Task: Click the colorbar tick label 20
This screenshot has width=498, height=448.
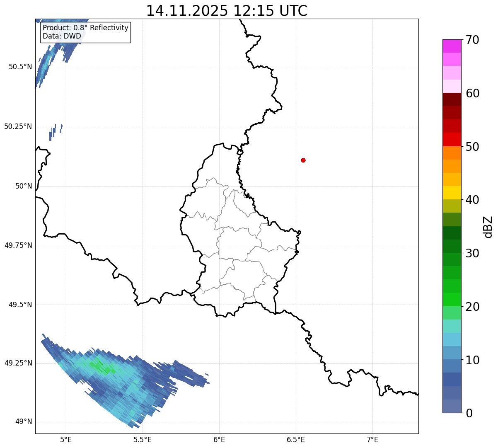Action: click(472, 307)
